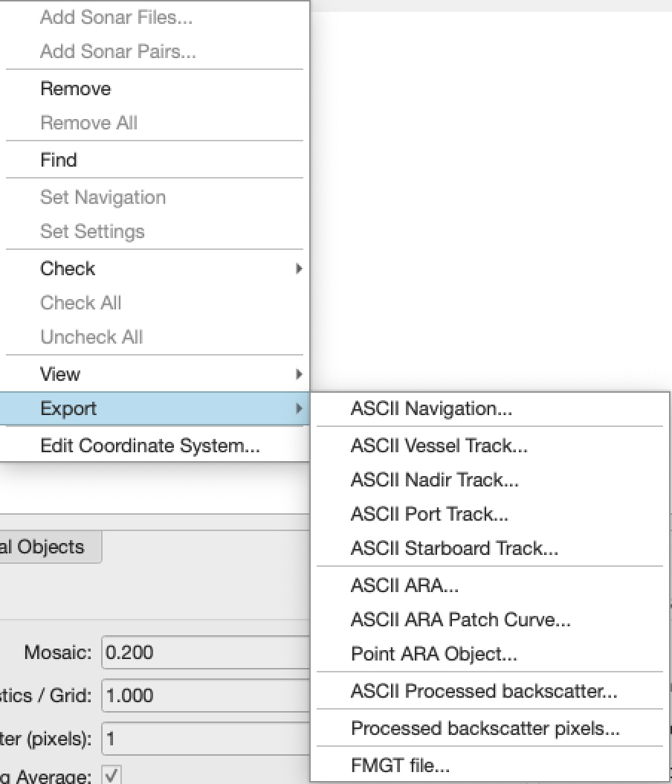Select ASCII Vessel Track export
The image size is (672, 784).
pos(439,446)
